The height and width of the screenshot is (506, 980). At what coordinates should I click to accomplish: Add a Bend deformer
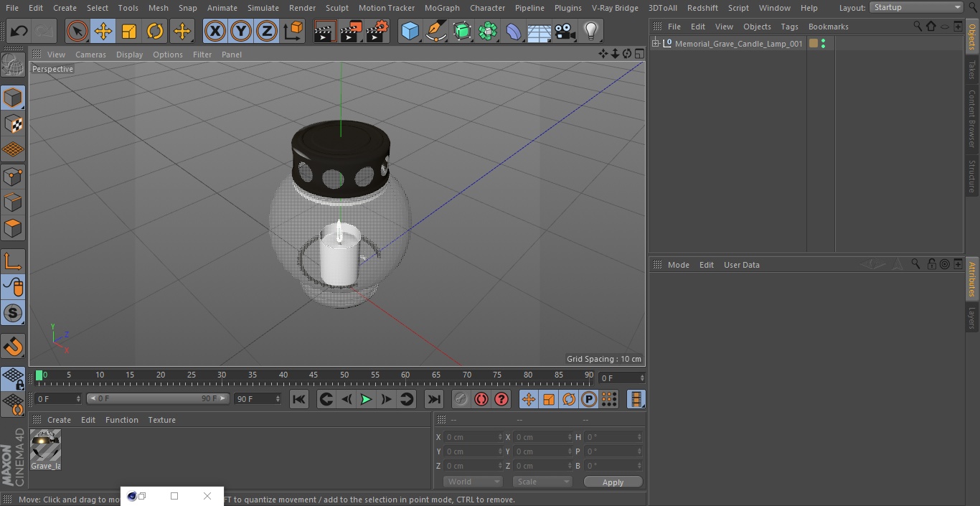(x=514, y=31)
